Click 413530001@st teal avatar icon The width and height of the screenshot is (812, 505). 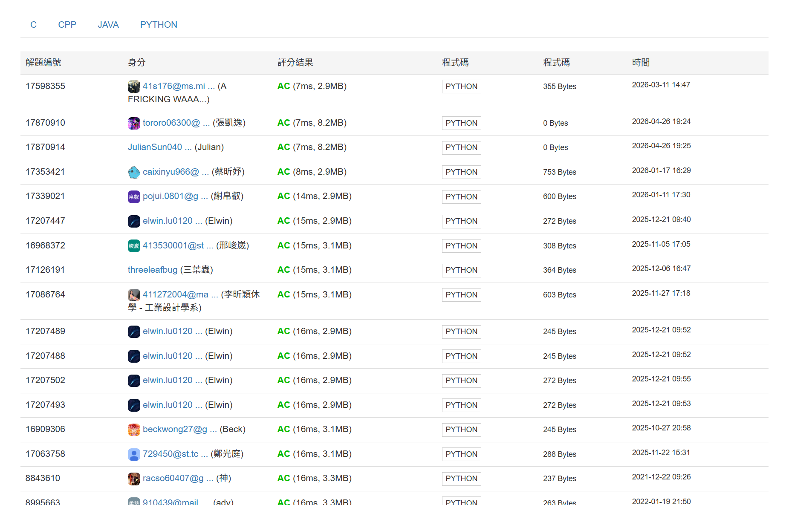pyautogui.click(x=134, y=246)
